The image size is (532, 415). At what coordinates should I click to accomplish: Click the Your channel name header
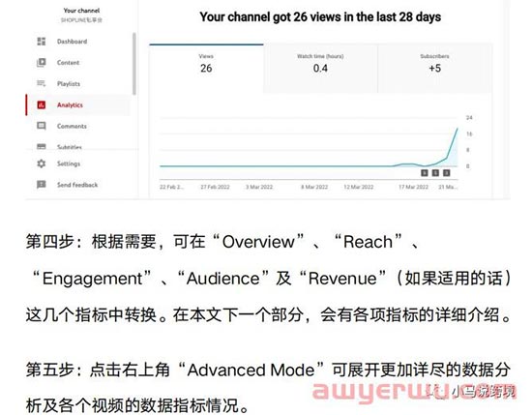pos(81,11)
